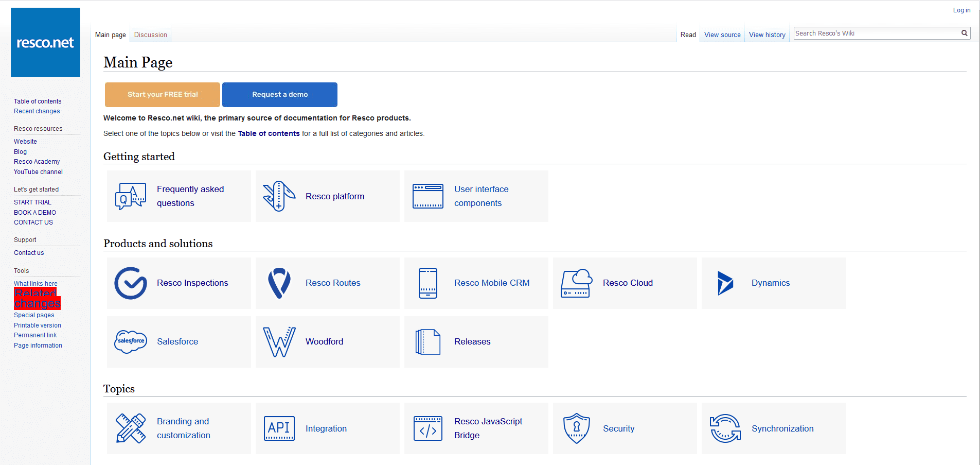980x465 pixels.
Task: Click the Security shield icon
Action: 576,428
